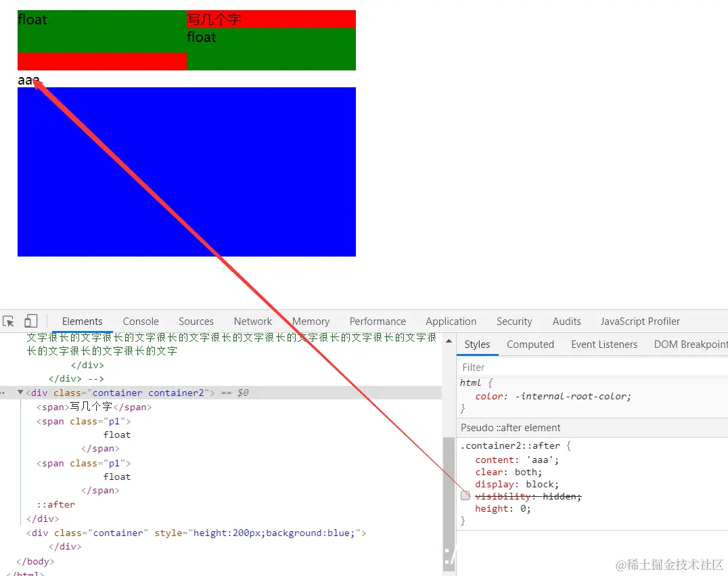Select the second span class p1 node
This screenshot has height=576, width=728.
click(84, 463)
